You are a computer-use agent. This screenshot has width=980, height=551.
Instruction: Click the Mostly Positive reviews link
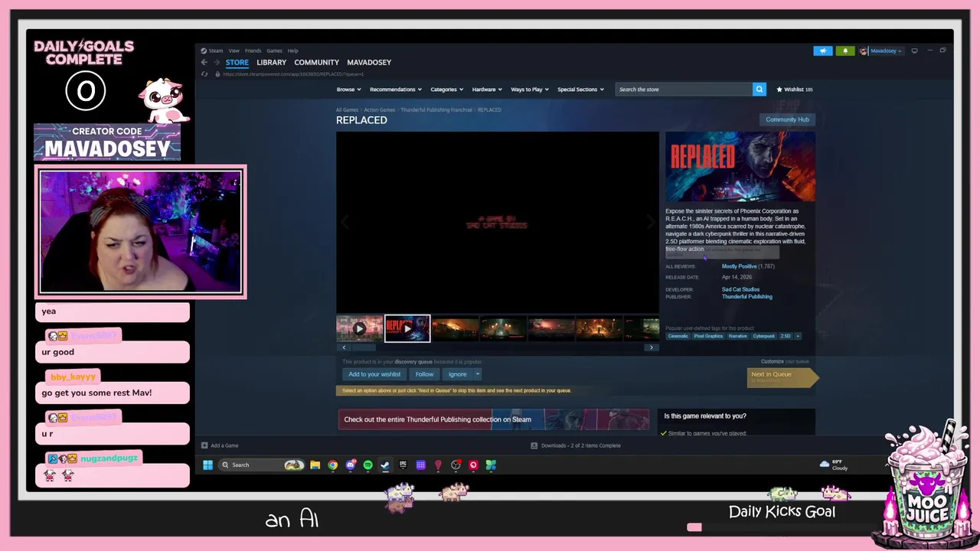pos(739,266)
